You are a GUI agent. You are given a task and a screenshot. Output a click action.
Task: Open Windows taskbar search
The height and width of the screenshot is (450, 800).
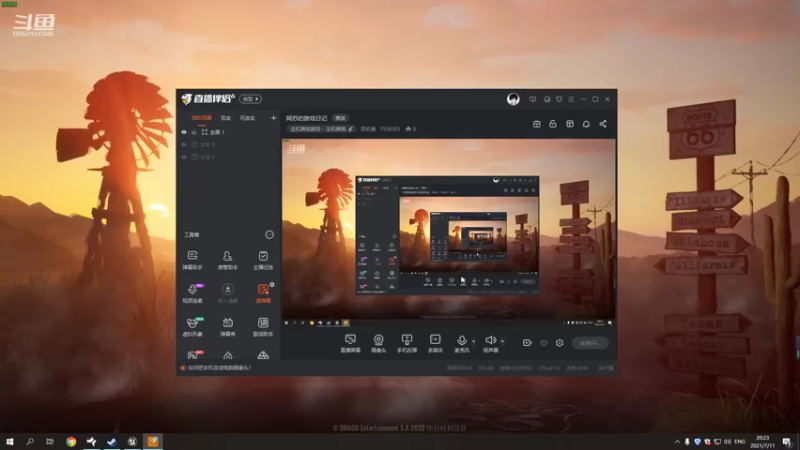click(30, 441)
